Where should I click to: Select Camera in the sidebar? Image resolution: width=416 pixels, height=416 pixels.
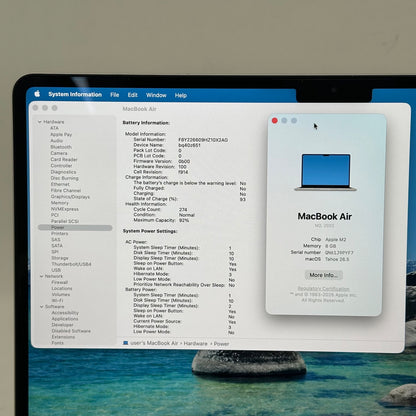pyautogui.click(x=59, y=153)
